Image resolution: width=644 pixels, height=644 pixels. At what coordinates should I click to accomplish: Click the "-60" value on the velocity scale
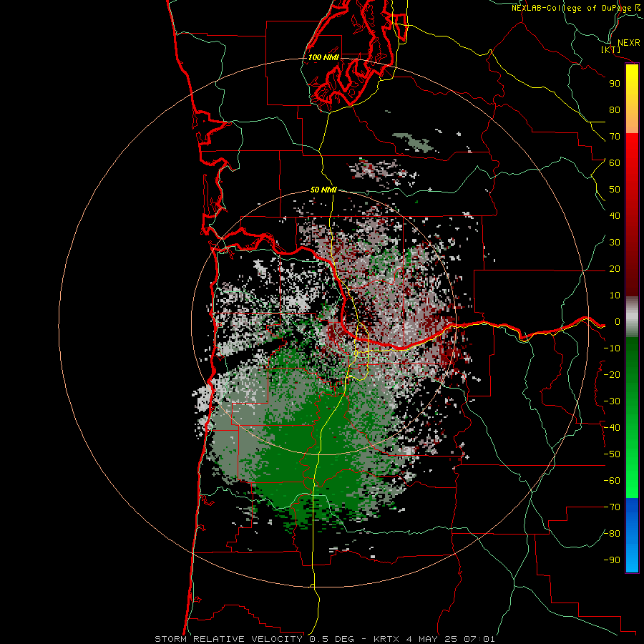click(x=612, y=481)
